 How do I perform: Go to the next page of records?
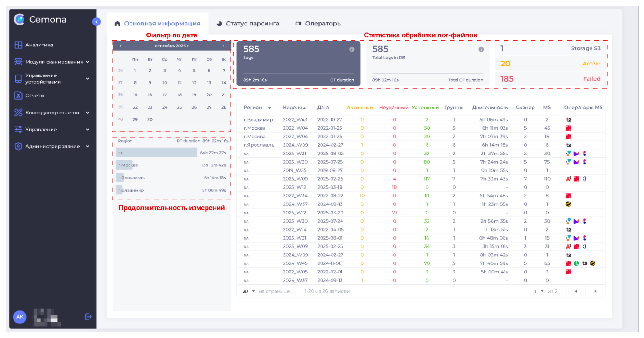pos(595,291)
